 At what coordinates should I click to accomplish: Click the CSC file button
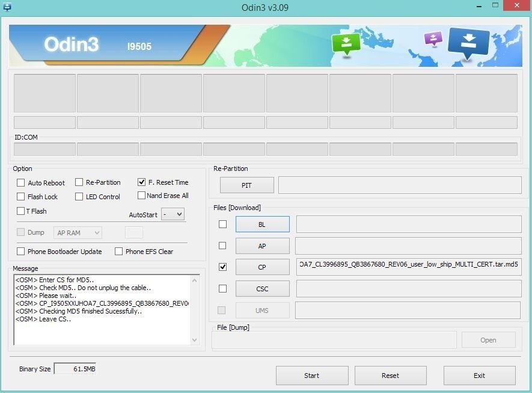[262, 289]
